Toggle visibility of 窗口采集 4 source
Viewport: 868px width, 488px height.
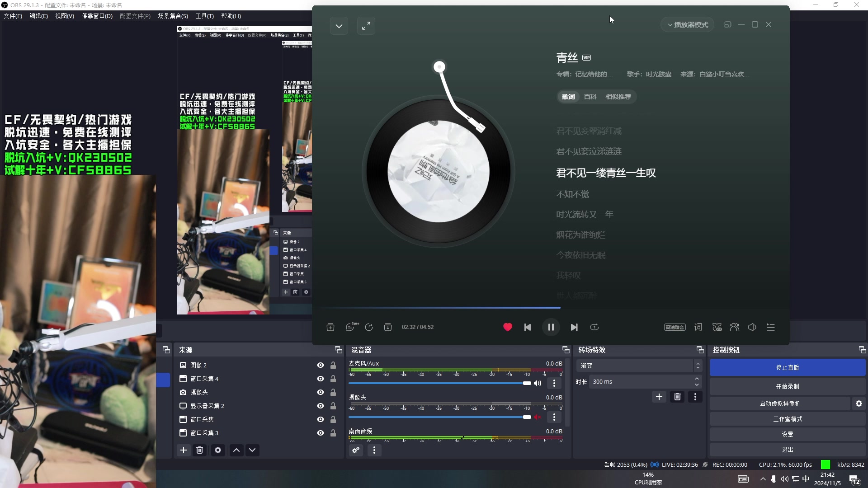[x=320, y=379]
